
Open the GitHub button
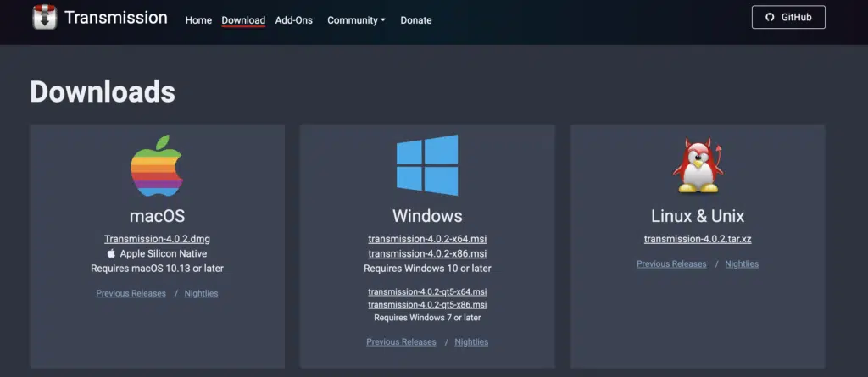click(788, 17)
